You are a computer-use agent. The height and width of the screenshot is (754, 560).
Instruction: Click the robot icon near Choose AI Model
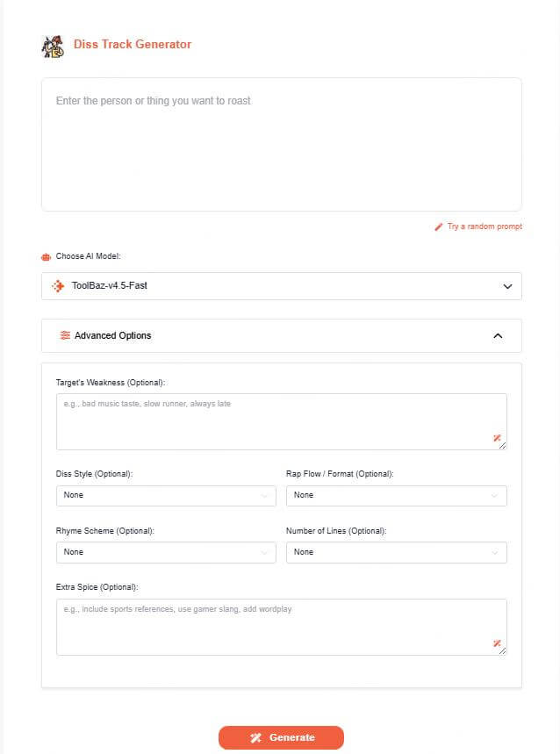[x=47, y=257]
